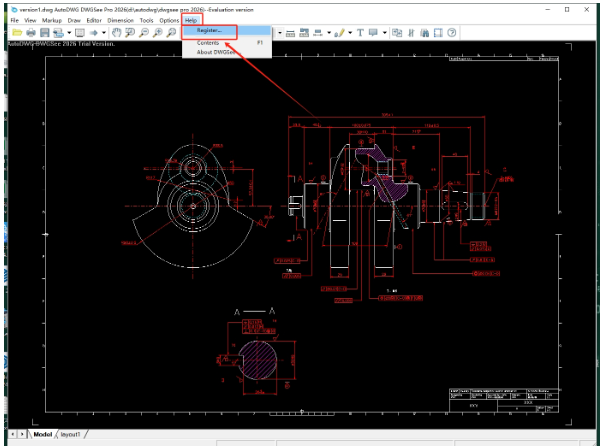Click the layout sheet toolbar icon
This screenshot has height=446, width=601.
pyautogui.click(x=80, y=33)
